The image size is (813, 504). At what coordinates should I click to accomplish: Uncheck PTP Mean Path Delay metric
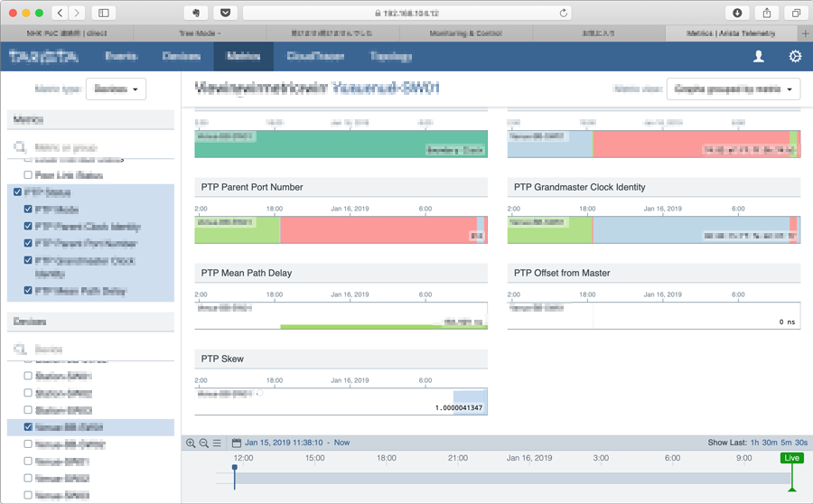click(28, 290)
